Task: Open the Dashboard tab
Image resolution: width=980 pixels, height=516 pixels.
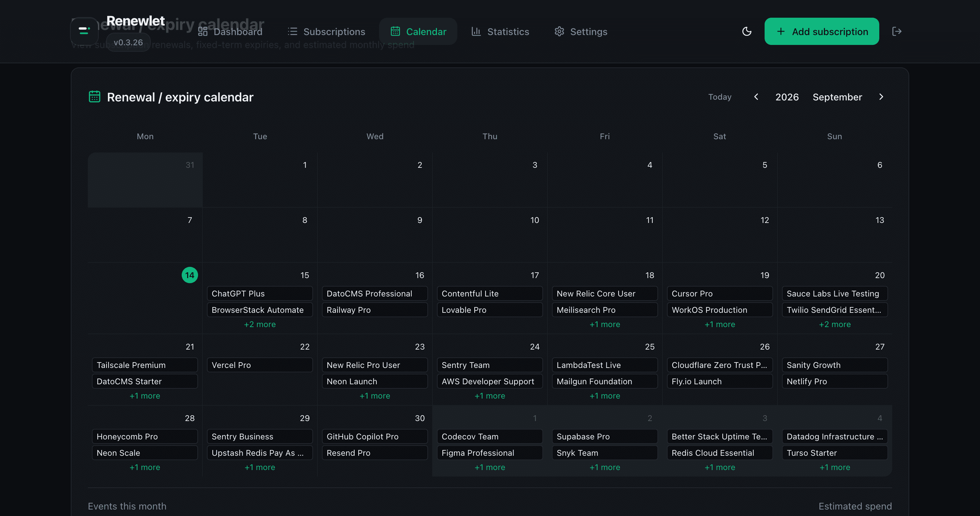Action: pos(230,31)
